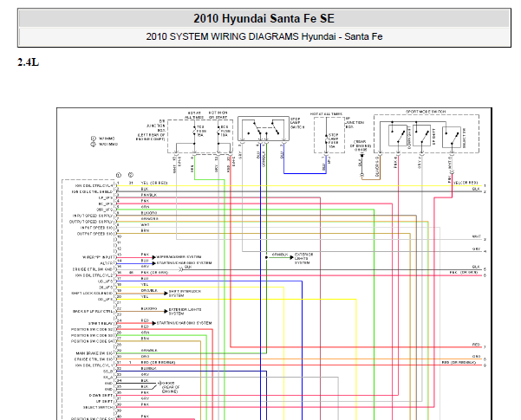Screen dimensions: 521x420
Task: Click the SELECT SW switch symbol in sport mode box
Action: [x=452, y=138]
